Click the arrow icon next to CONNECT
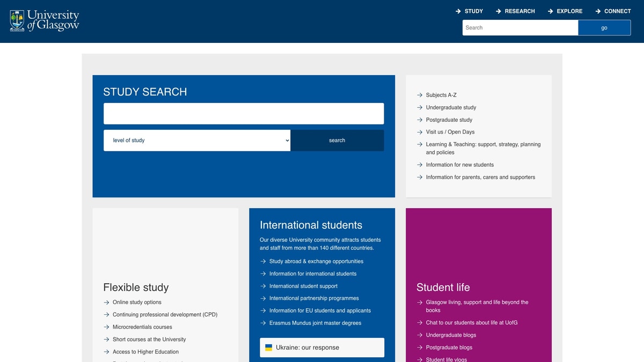 (597, 11)
